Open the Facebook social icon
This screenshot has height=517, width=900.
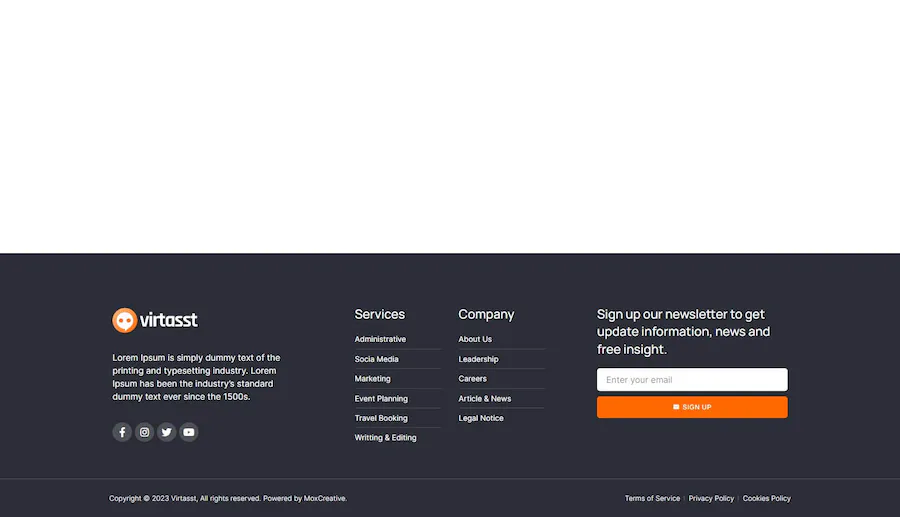(122, 432)
